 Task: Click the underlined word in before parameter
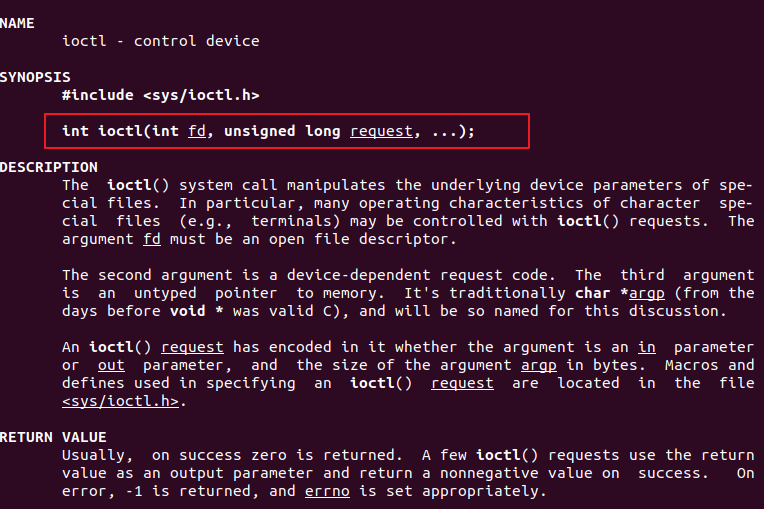(x=647, y=347)
